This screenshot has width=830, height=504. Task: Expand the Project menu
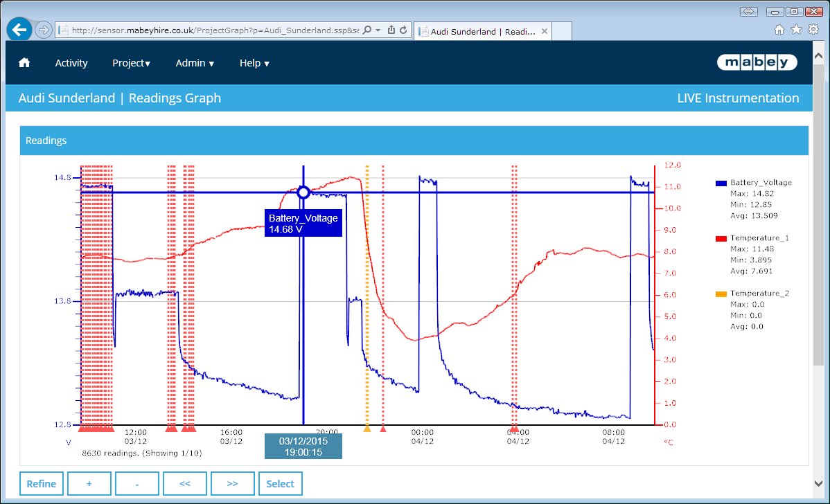click(x=131, y=63)
